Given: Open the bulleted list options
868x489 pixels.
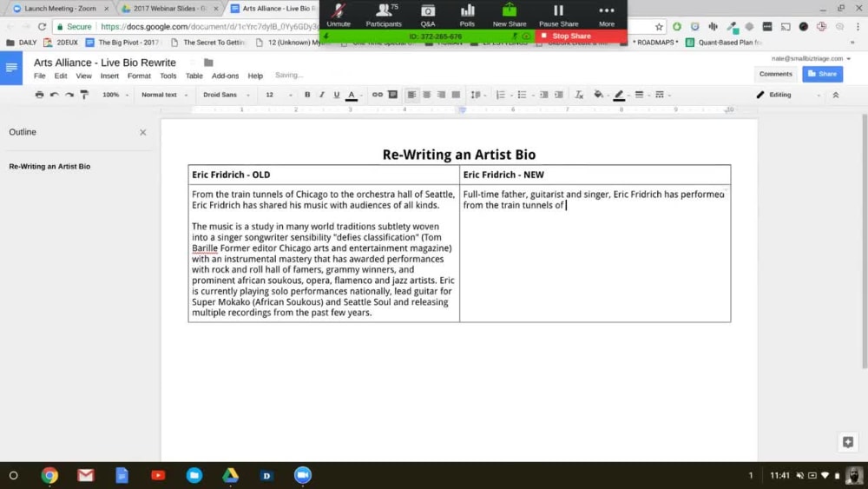Looking at the screenshot, I should pos(523,95).
